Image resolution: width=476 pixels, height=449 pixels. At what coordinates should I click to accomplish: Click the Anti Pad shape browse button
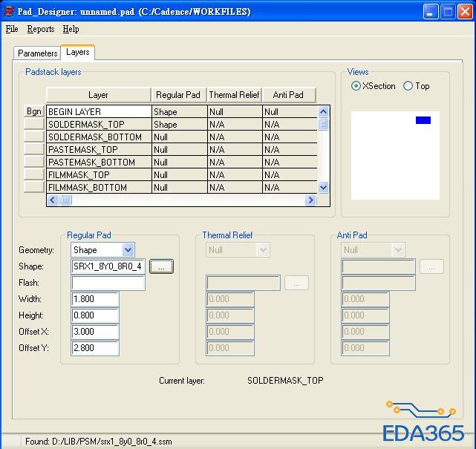[431, 266]
